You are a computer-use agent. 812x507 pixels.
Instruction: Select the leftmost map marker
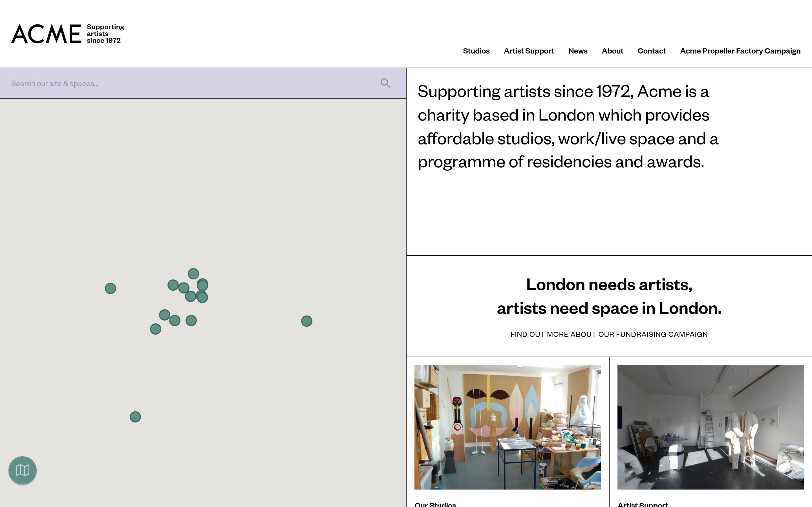click(x=111, y=288)
